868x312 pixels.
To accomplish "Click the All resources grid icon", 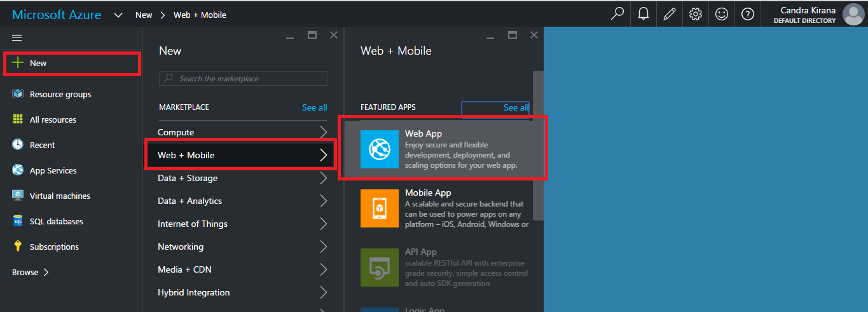I will pos(18,119).
